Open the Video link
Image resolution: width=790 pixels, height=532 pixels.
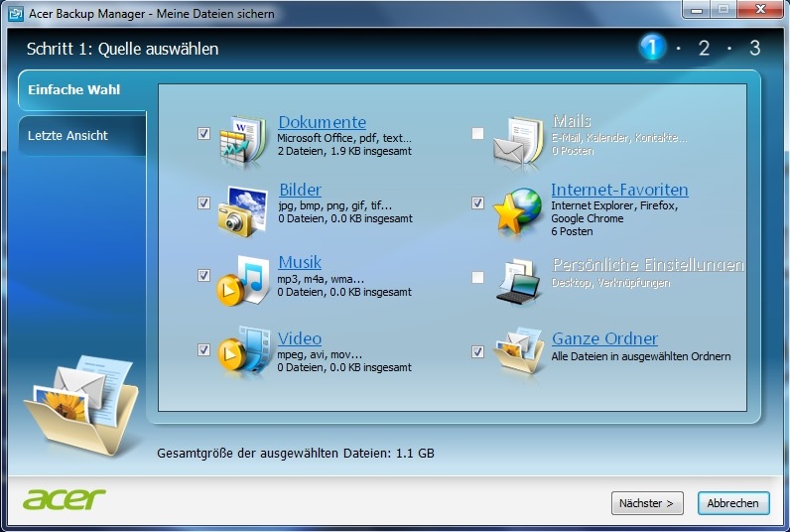coord(300,338)
